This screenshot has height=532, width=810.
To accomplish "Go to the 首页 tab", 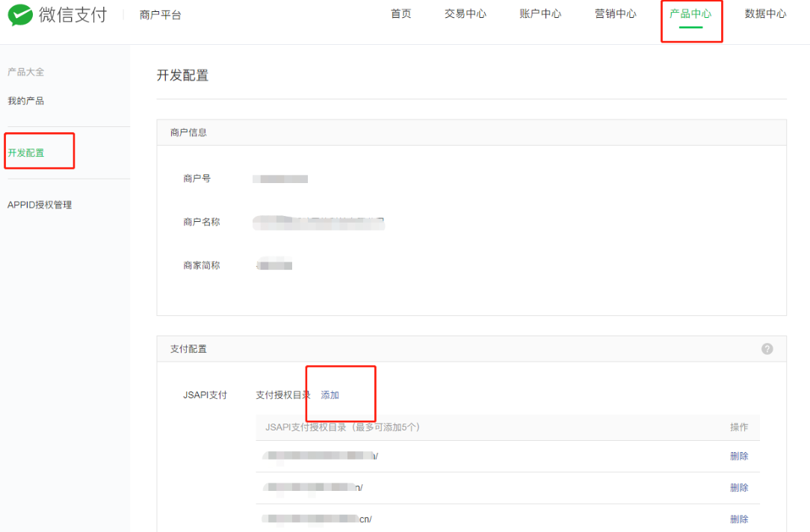I will click(401, 14).
